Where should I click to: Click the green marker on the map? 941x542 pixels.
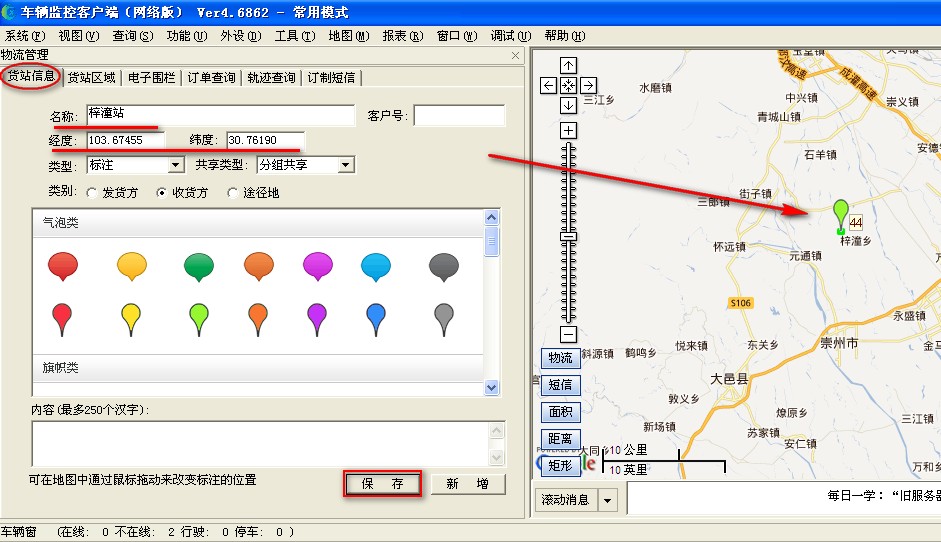pyautogui.click(x=841, y=213)
